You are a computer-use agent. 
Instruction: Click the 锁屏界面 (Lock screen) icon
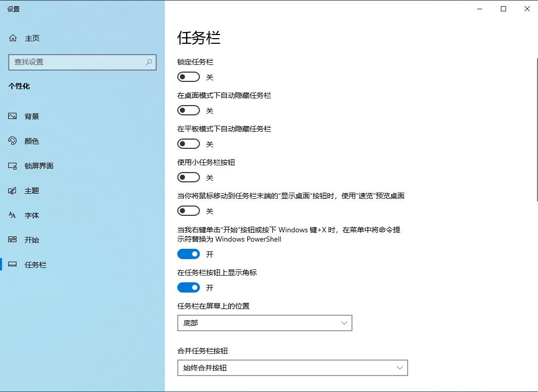point(12,166)
